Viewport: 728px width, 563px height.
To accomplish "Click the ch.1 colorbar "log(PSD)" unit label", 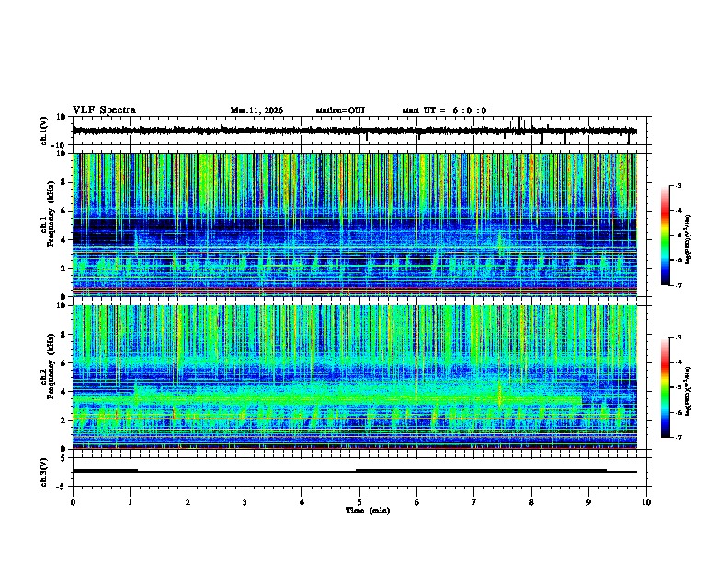I will pos(688,239).
